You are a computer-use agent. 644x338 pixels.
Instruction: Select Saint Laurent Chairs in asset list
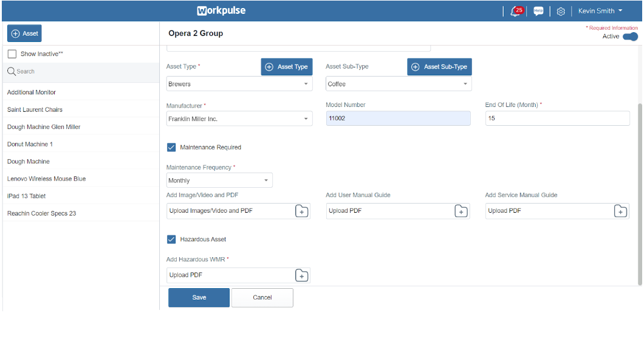click(x=81, y=109)
